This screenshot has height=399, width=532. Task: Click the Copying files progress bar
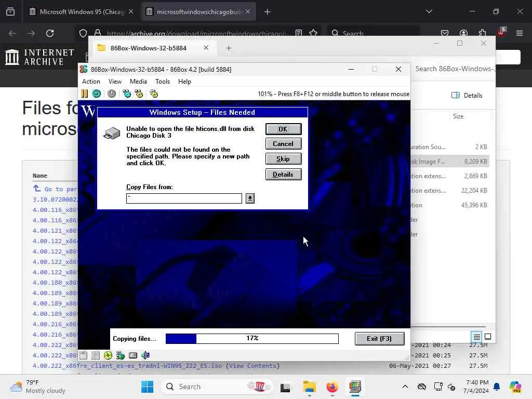(x=252, y=339)
